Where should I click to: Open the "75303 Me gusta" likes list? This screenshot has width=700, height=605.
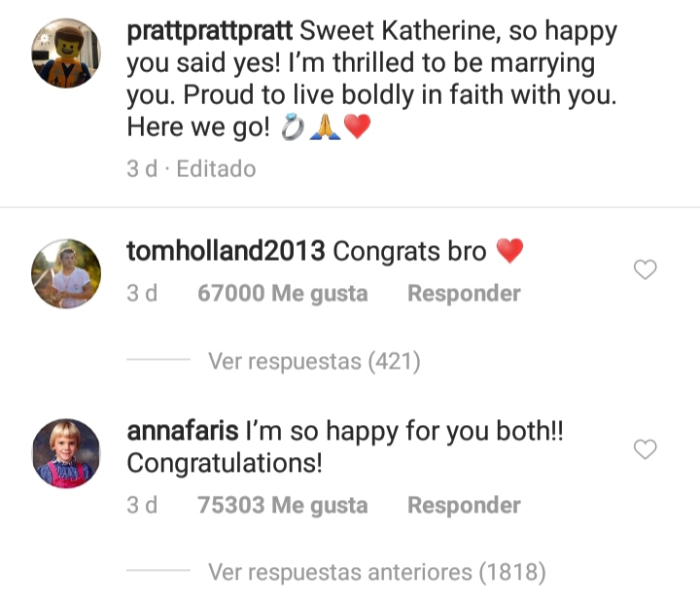pyautogui.click(x=282, y=506)
